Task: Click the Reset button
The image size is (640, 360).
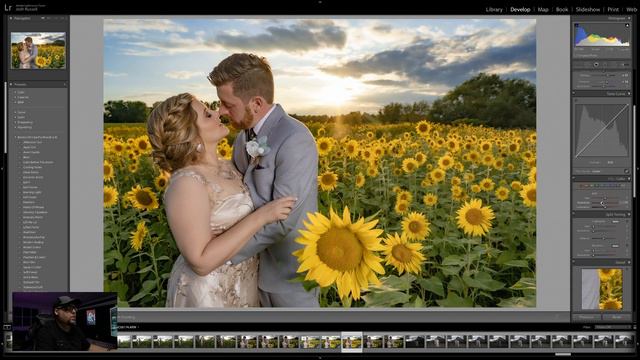Action: 617,317
